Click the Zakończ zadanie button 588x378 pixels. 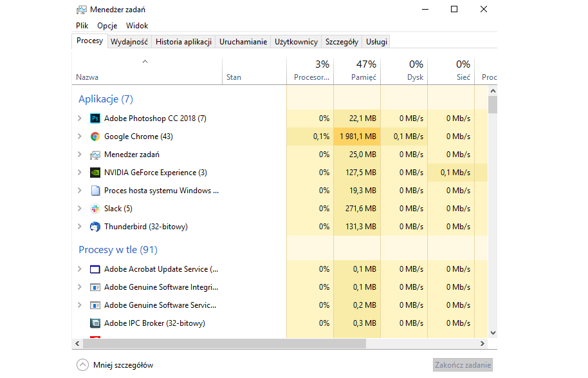coord(463,365)
